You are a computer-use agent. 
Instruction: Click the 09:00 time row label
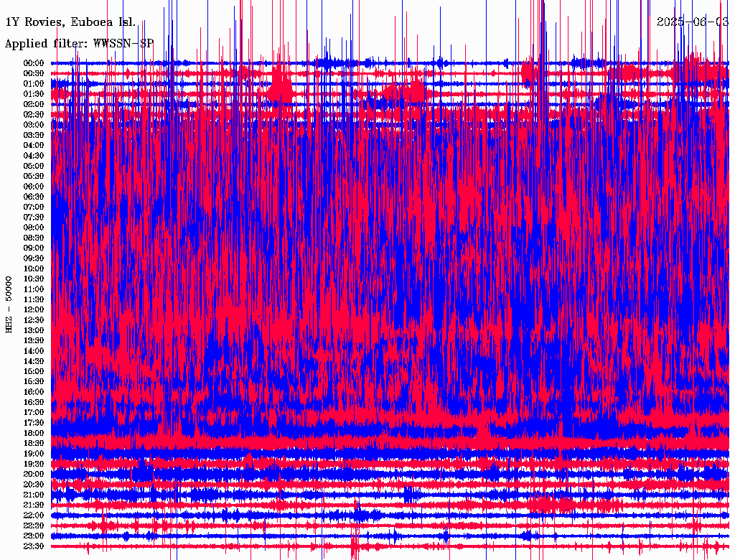[34, 248]
